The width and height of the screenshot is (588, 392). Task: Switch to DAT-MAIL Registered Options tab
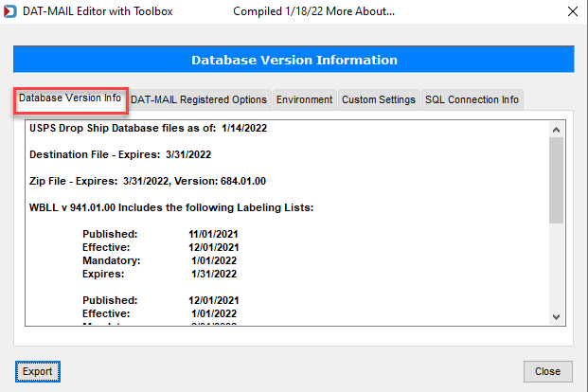click(199, 99)
